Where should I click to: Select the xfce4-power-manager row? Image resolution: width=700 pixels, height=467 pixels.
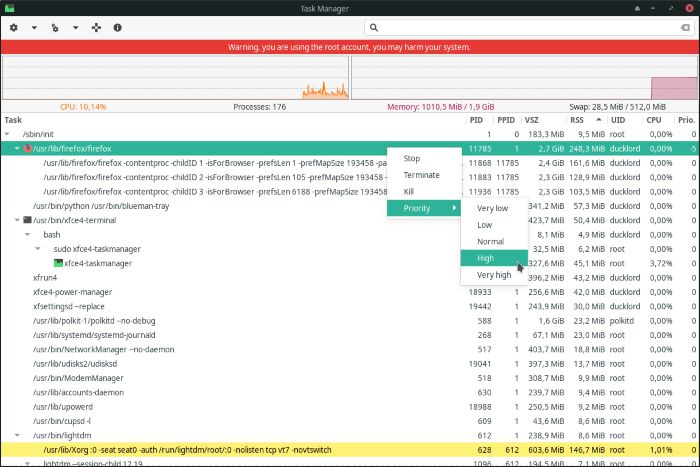(x=350, y=292)
